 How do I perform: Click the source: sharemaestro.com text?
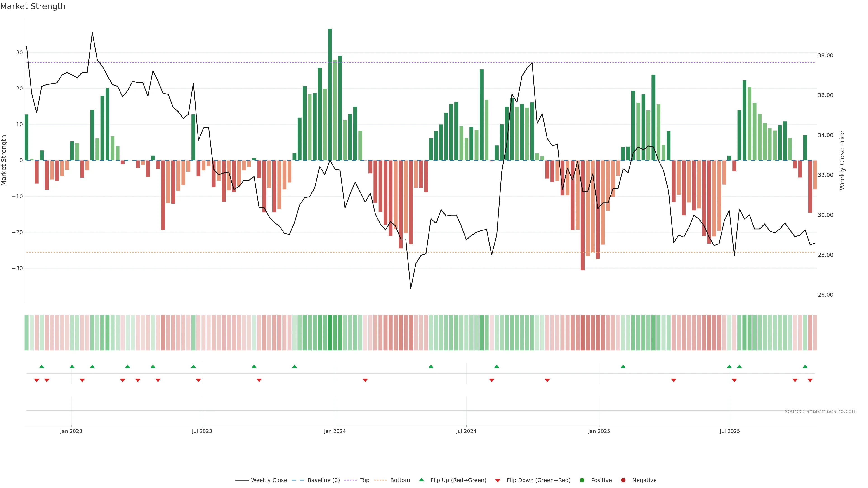click(821, 411)
